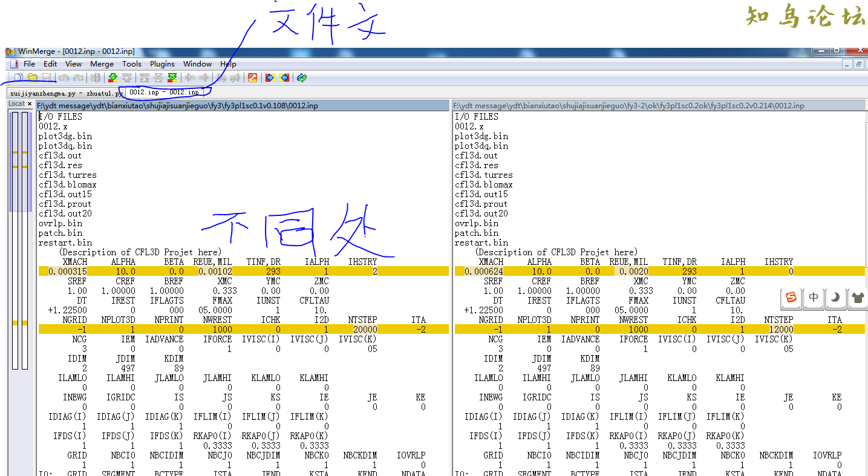Image resolution: width=868 pixels, height=476 pixels.
Task: Restore the inner document window
Action: 858,64
